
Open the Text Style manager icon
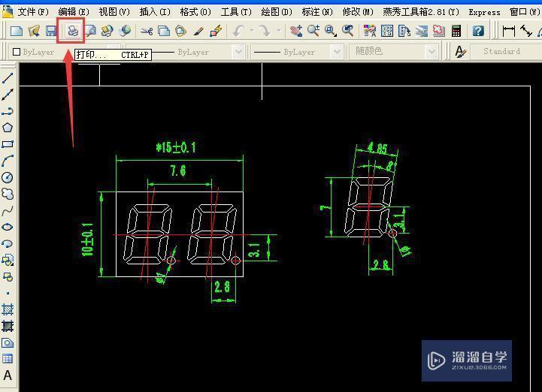(460, 52)
